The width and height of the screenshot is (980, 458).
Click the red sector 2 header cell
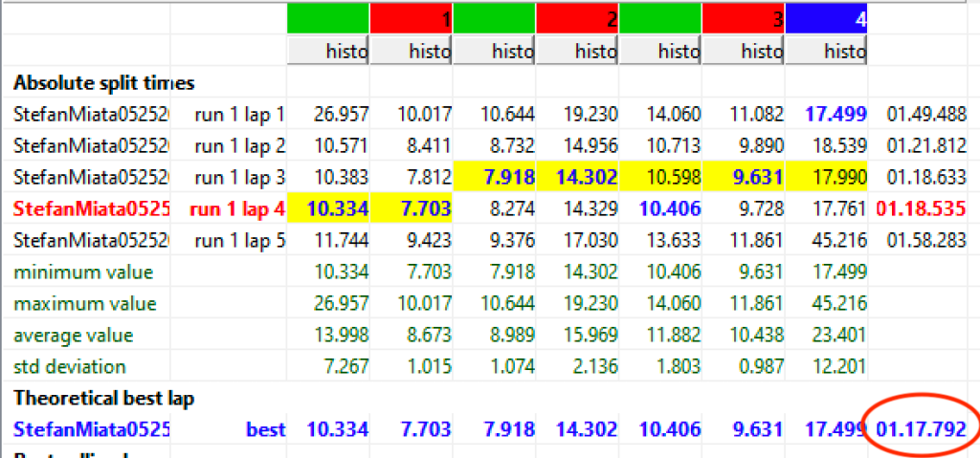pyautogui.click(x=577, y=18)
